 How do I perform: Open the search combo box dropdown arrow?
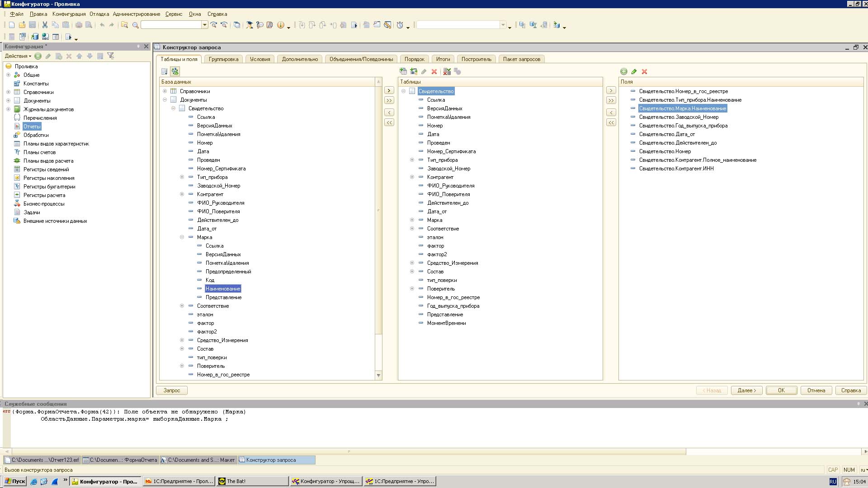pyautogui.click(x=205, y=25)
